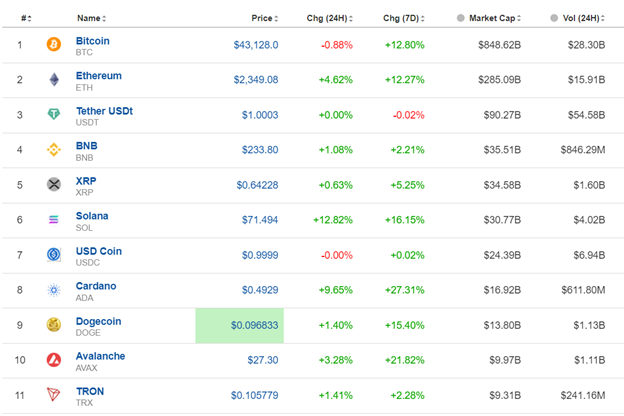The width and height of the screenshot is (624, 416).
Task: Click Ethereum price $2,349.08
Action: tap(256, 80)
